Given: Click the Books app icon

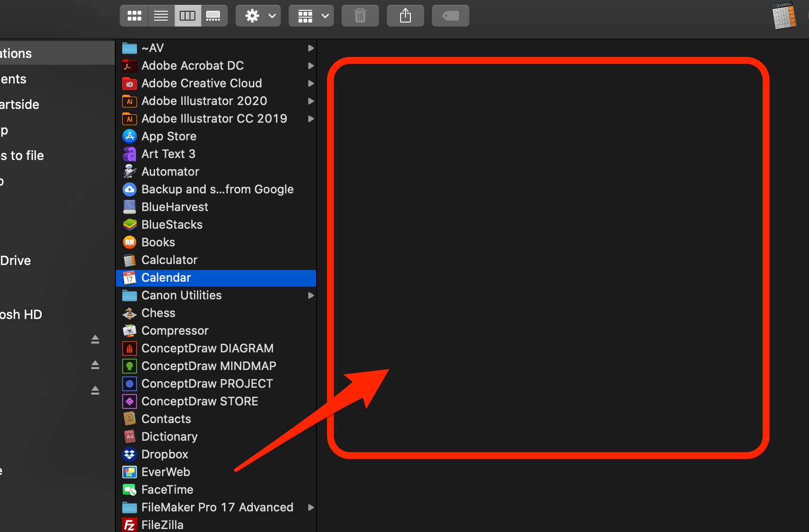Looking at the screenshot, I should [x=130, y=242].
